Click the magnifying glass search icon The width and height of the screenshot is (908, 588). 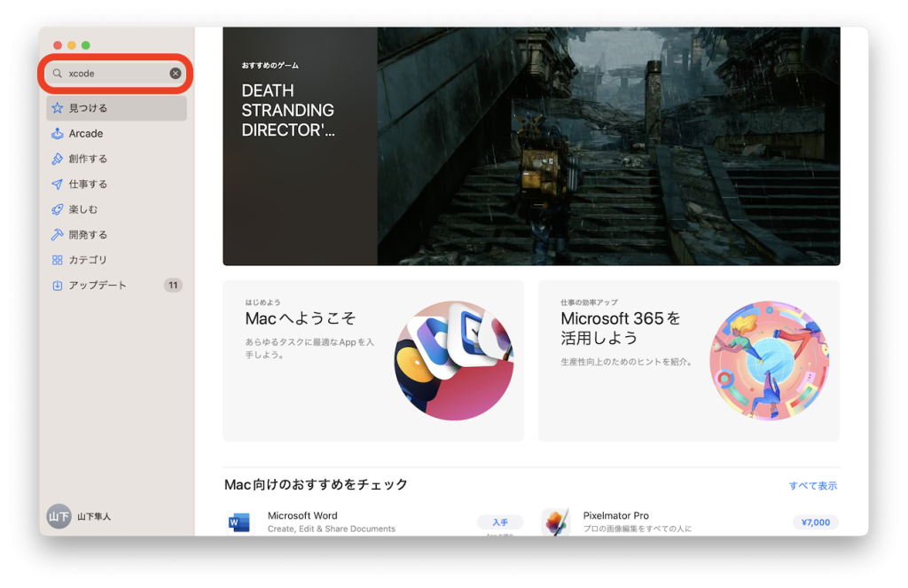tap(58, 74)
